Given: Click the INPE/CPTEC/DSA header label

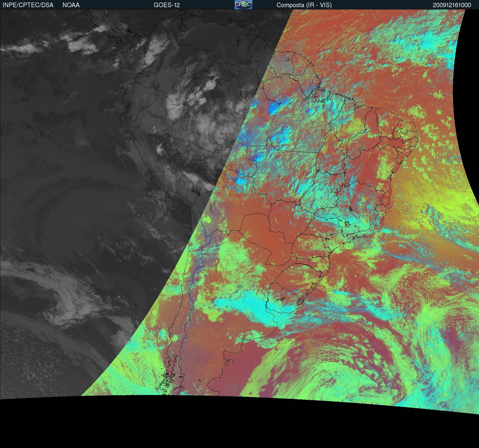Looking at the screenshot, I should pyautogui.click(x=28, y=5).
